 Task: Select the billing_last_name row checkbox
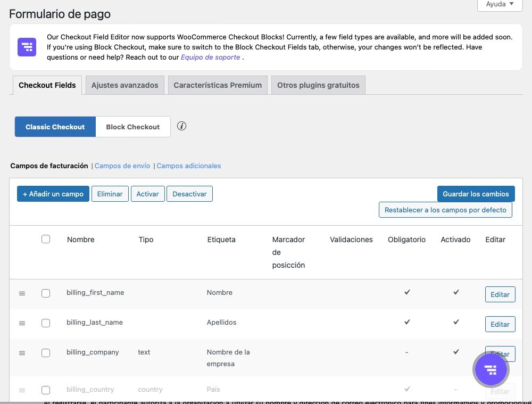pyautogui.click(x=46, y=323)
